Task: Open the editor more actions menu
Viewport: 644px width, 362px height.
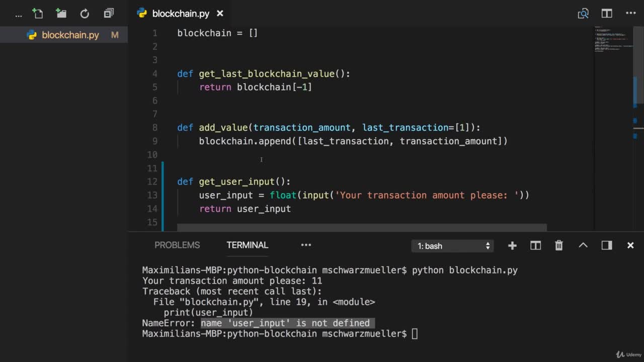Action: pyautogui.click(x=630, y=14)
